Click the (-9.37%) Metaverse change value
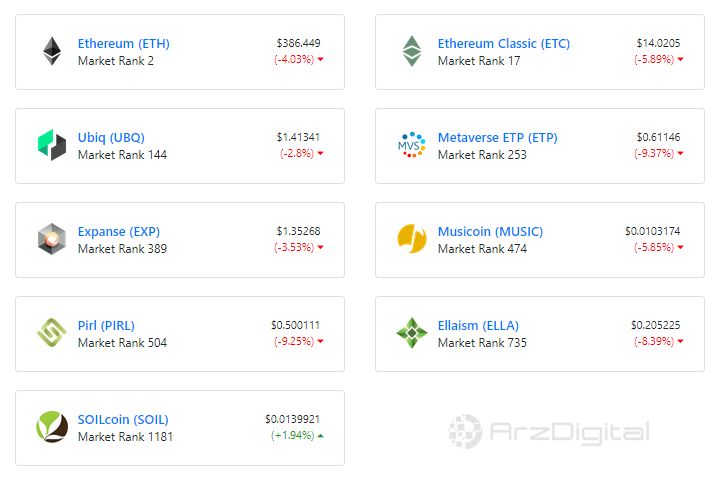This screenshot has height=478, width=716. point(654,153)
